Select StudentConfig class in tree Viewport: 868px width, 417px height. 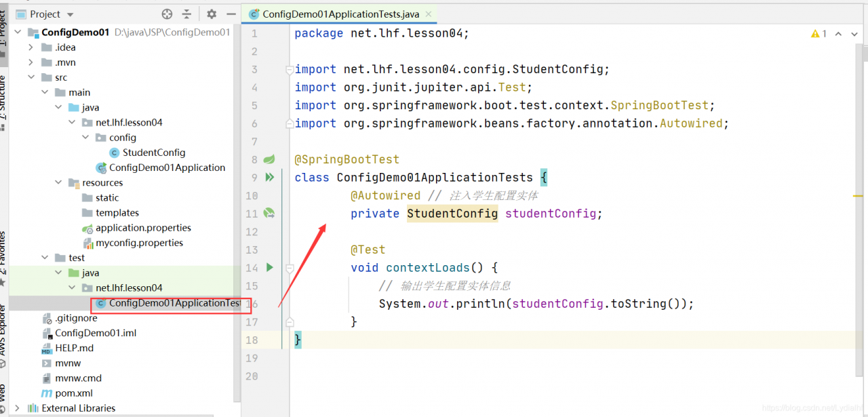coord(147,153)
